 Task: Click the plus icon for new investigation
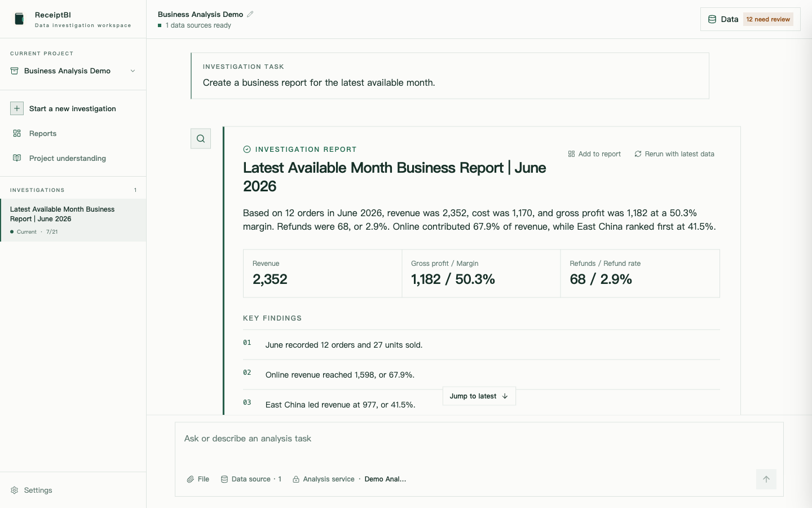17,108
